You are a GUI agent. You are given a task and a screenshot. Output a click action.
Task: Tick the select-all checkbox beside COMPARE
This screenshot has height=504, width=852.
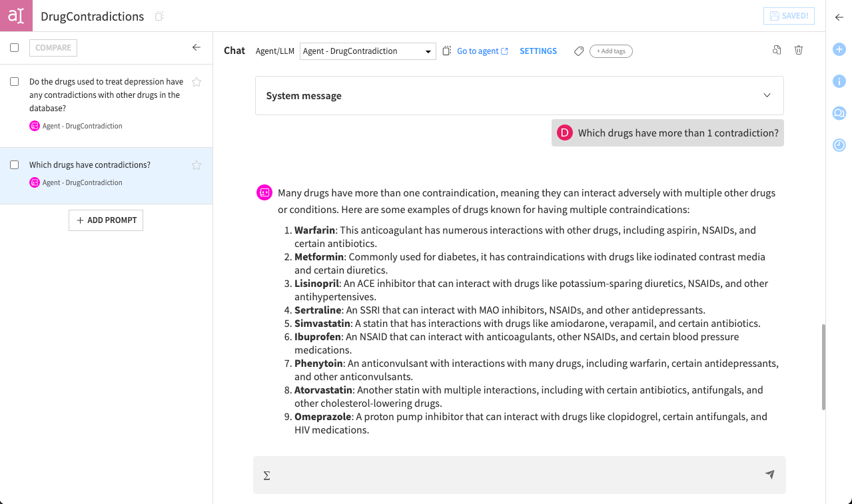[x=15, y=48]
